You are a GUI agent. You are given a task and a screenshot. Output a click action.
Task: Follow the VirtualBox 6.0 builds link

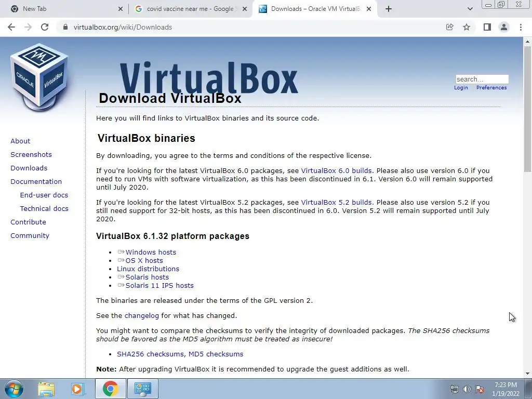pos(336,170)
